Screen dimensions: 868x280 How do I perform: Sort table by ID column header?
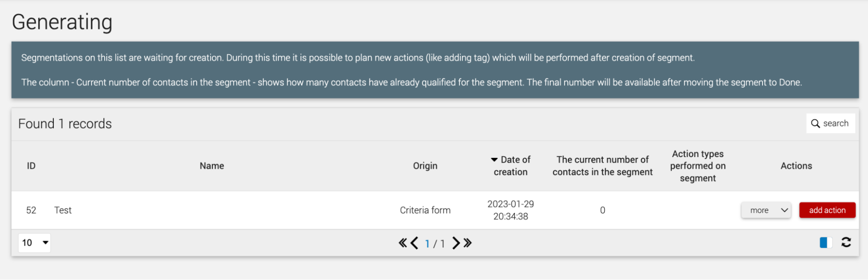[x=31, y=166]
